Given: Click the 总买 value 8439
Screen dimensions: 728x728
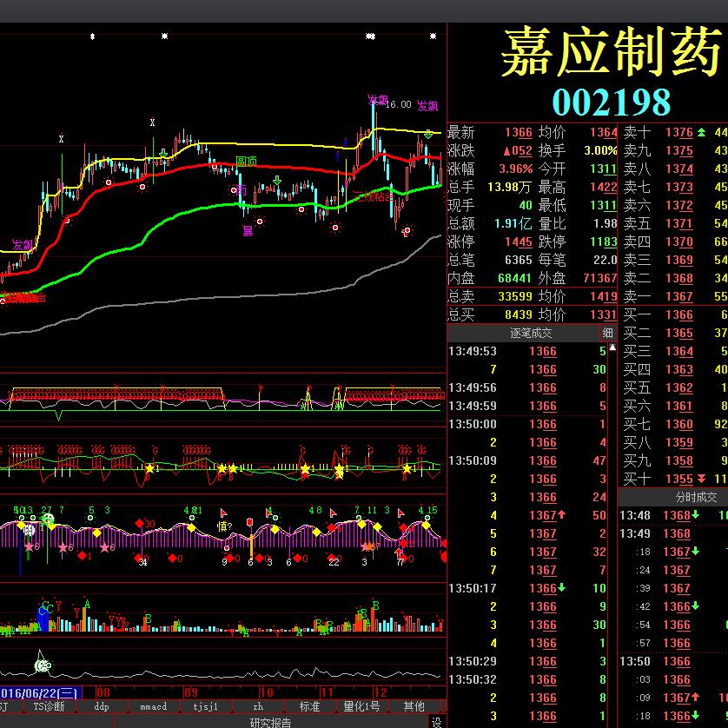Looking at the screenshot, I should [x=518, y=314].
